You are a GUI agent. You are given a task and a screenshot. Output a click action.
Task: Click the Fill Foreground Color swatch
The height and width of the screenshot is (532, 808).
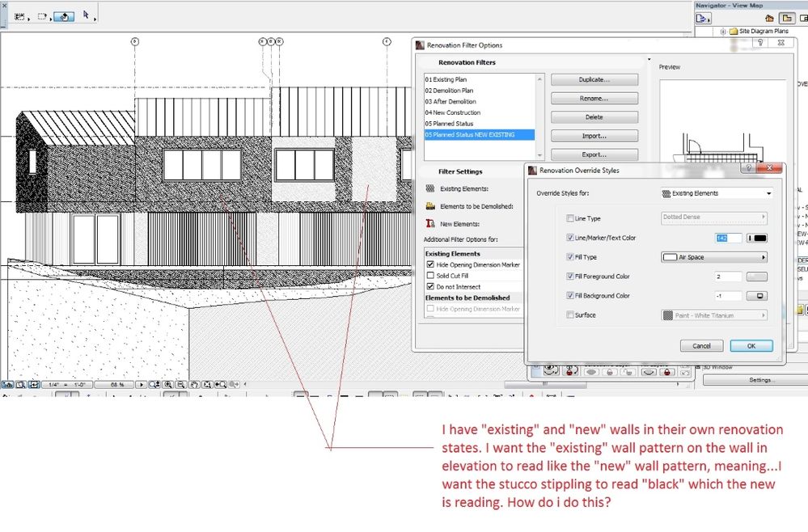(x=758, y=277)
